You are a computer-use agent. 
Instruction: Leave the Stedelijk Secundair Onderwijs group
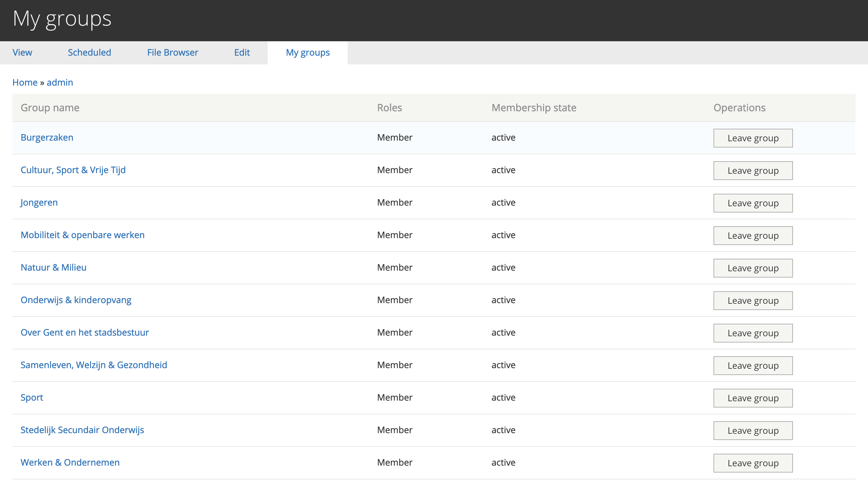coord(753,430)
